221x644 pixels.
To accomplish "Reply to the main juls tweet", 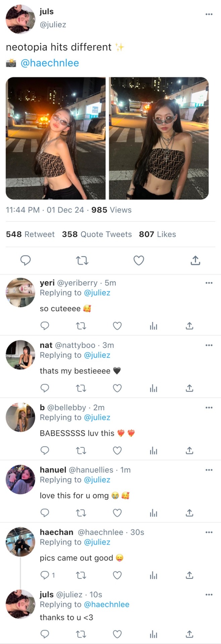I will [x=26, y=260].
